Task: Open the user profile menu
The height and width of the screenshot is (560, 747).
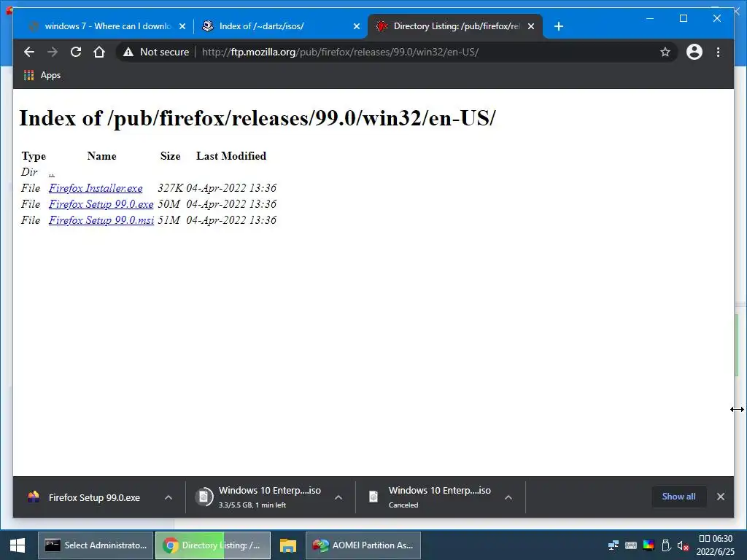Action: [694, 52]
